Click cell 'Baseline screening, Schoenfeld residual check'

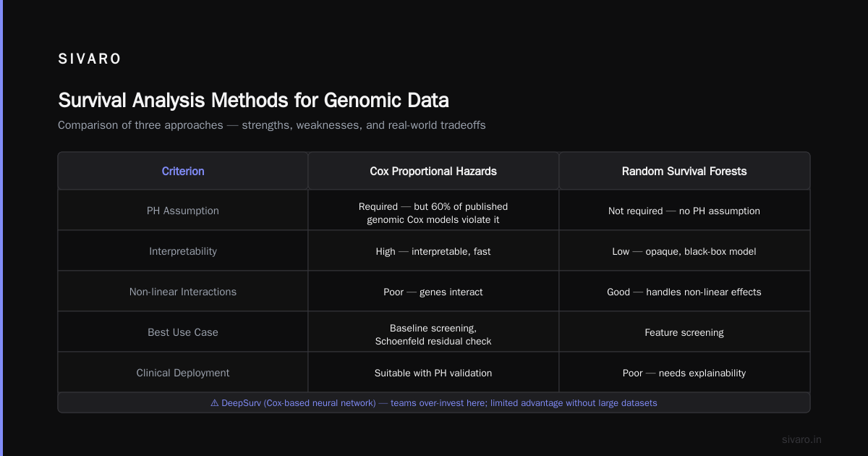[433, 332]
